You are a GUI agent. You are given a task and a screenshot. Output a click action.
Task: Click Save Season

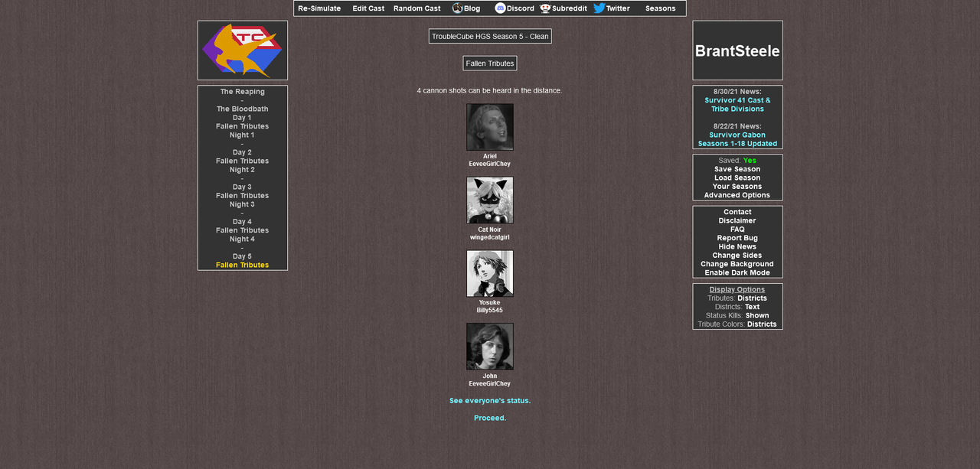[737, 169]
